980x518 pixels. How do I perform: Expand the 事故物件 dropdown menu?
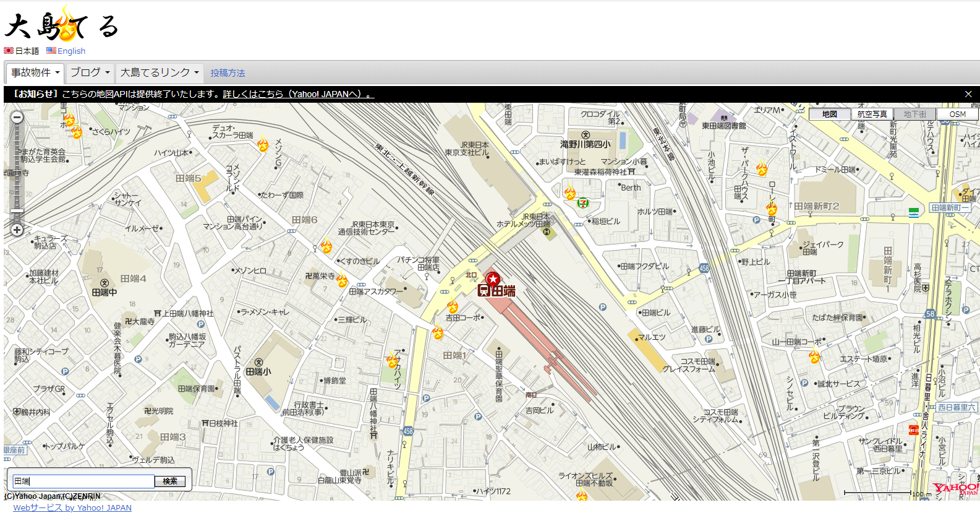[x=36, y=72]
